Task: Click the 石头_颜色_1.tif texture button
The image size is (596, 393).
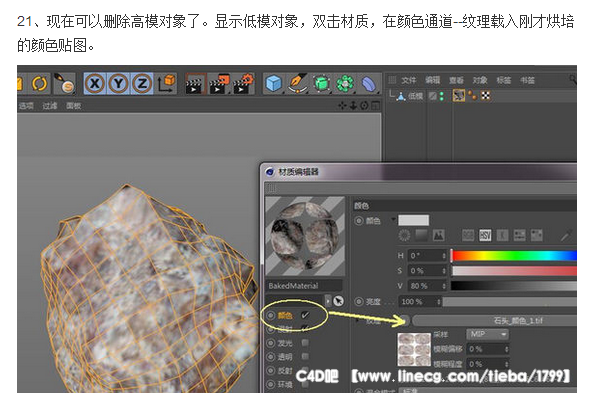Action: coord(495,321)
